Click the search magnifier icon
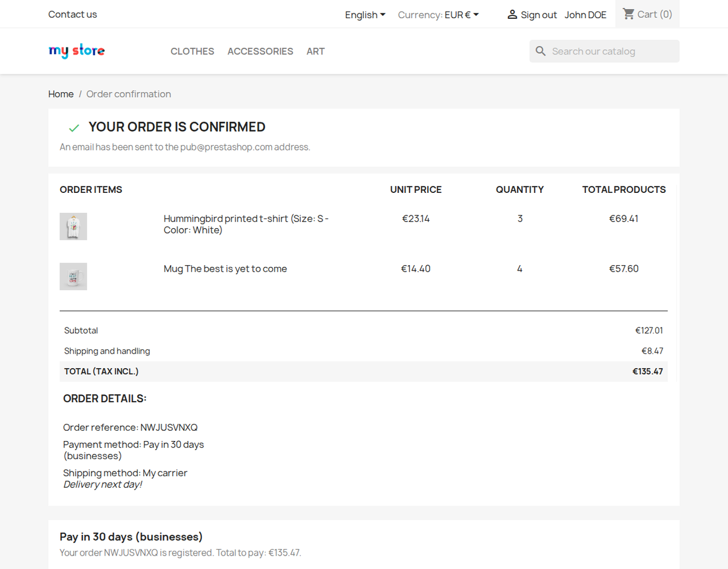This screenshot has height=569, width=728. point(541,51)
